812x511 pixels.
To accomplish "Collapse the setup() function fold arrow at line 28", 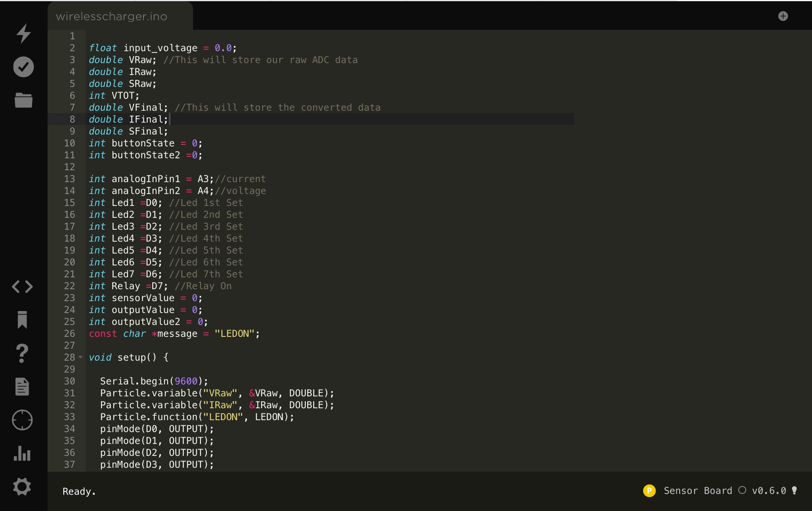I will click(x=81, y=357).
